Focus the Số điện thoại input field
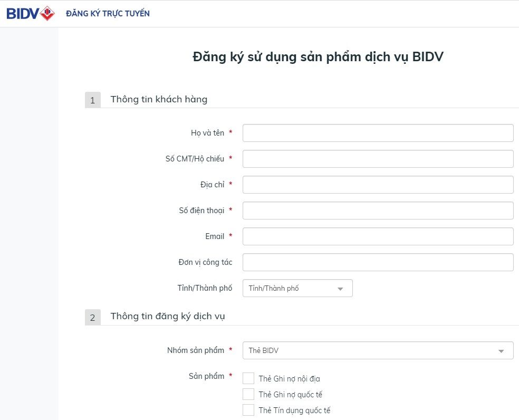The height and width of the screenshot is (420, 519). (x=378, y=211)
